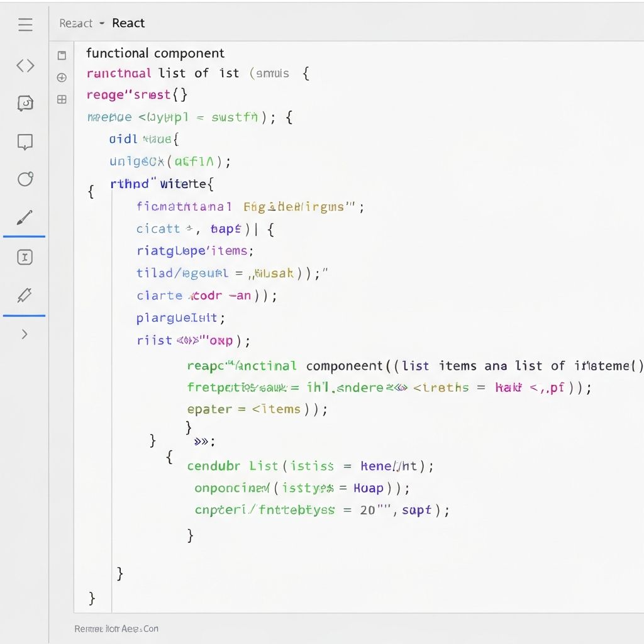Click the "functional component" first code line

tap(155, 53)
